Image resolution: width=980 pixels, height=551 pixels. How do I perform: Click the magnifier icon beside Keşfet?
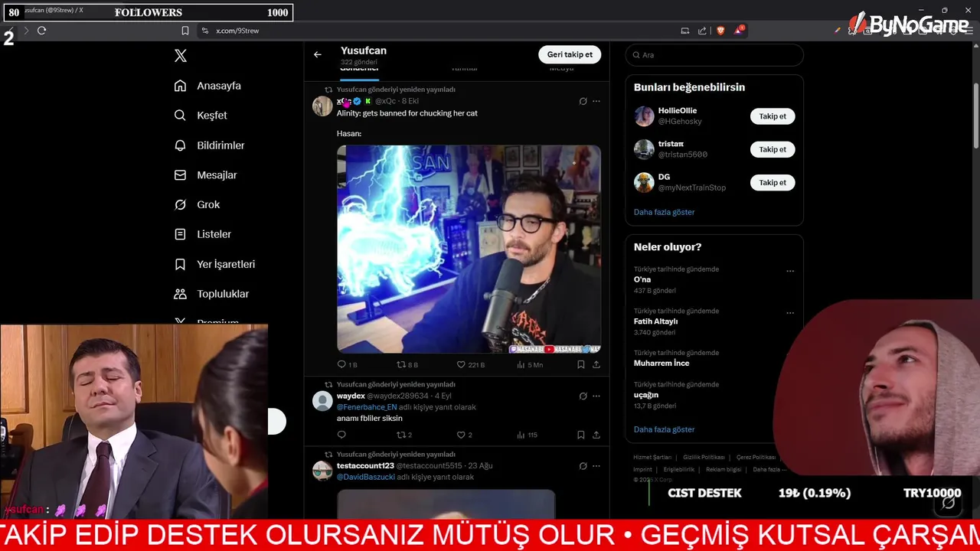tap(180, 116)
